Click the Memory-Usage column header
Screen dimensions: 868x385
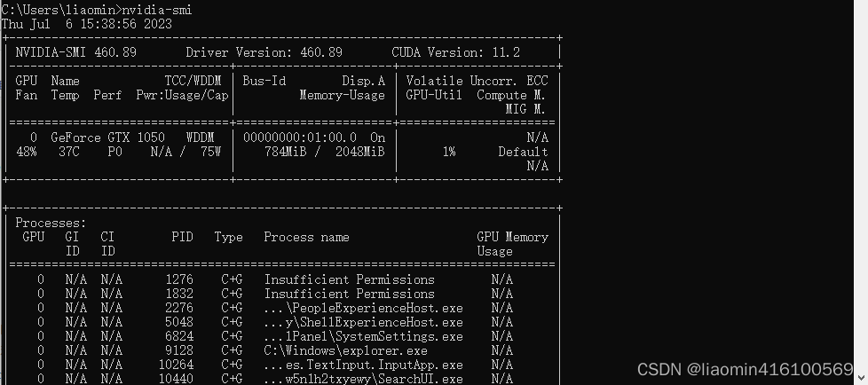(342, 96)
